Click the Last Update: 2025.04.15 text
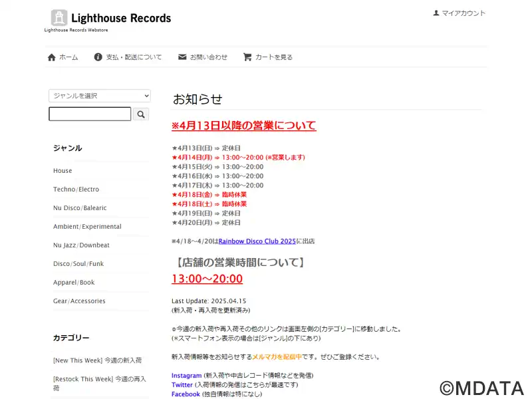Image resolution: width=532 pixels, height=399 pixels. [209, 301]
